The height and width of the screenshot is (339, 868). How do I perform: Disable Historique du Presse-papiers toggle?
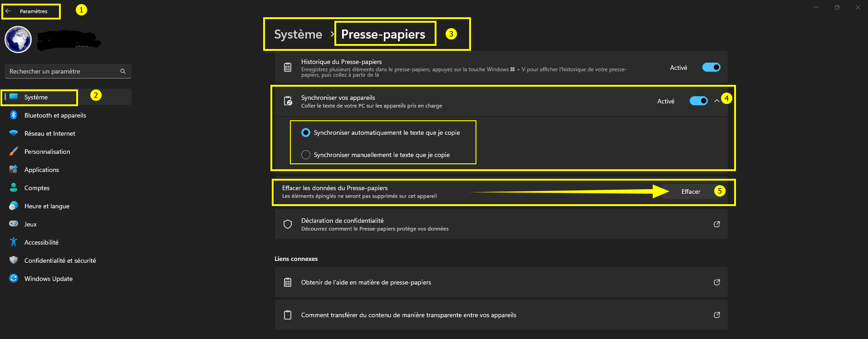pos(711,68)
